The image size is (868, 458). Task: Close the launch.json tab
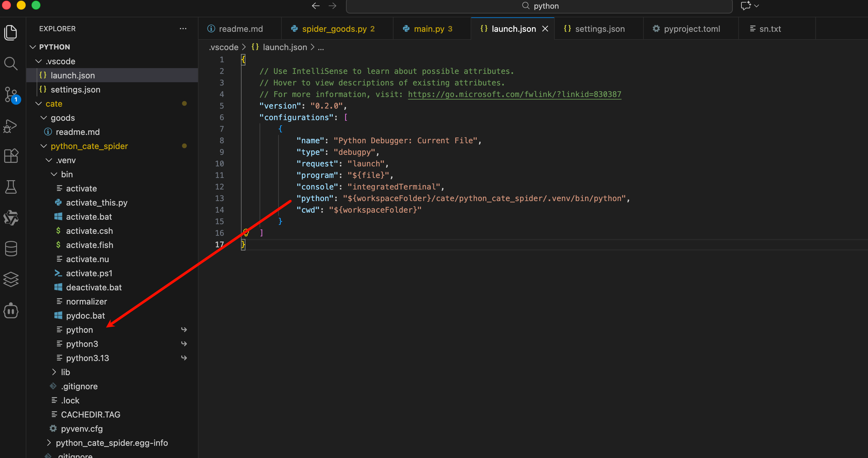(545, 29)
